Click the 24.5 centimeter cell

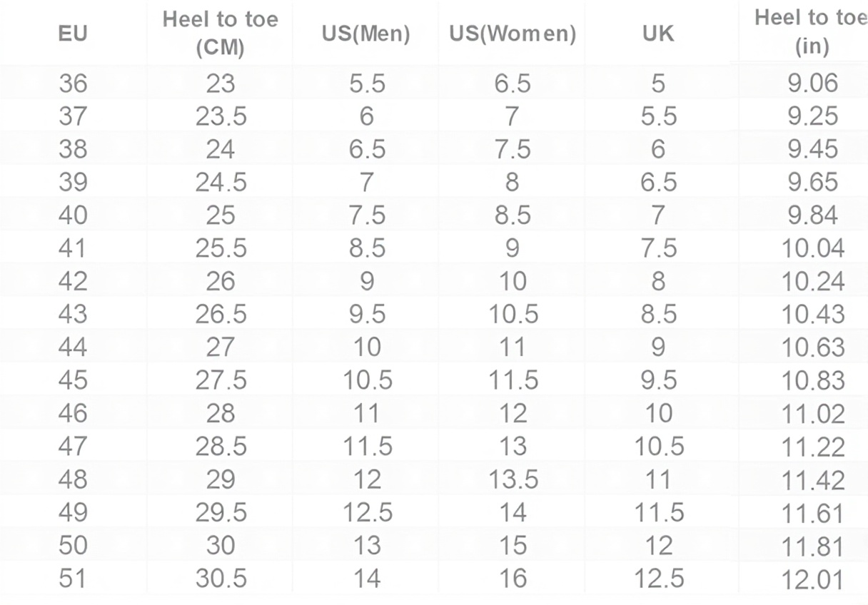[221, 183]
